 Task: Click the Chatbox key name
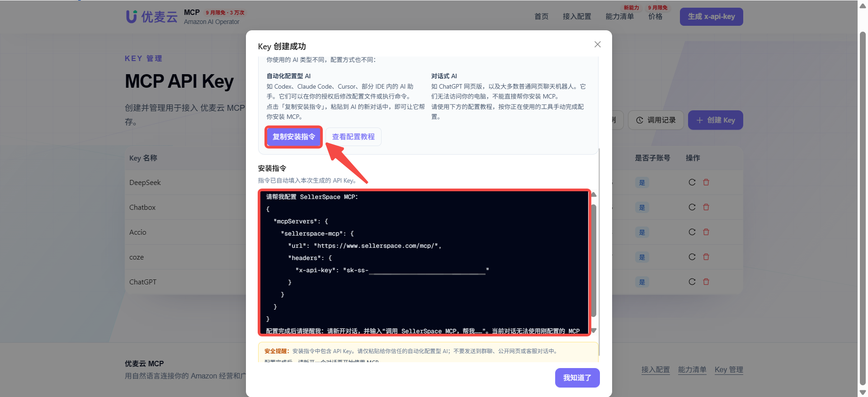142,208
